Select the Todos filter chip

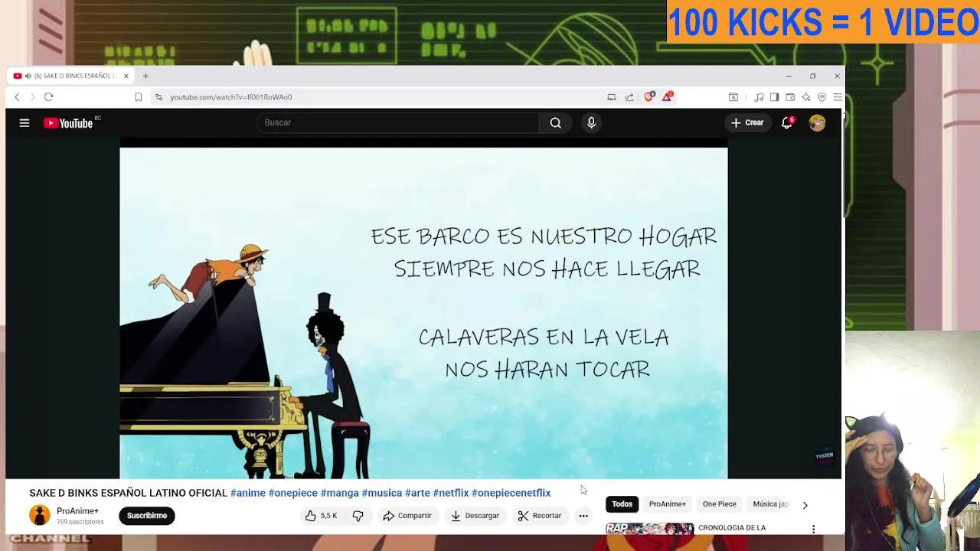(622, 504)
